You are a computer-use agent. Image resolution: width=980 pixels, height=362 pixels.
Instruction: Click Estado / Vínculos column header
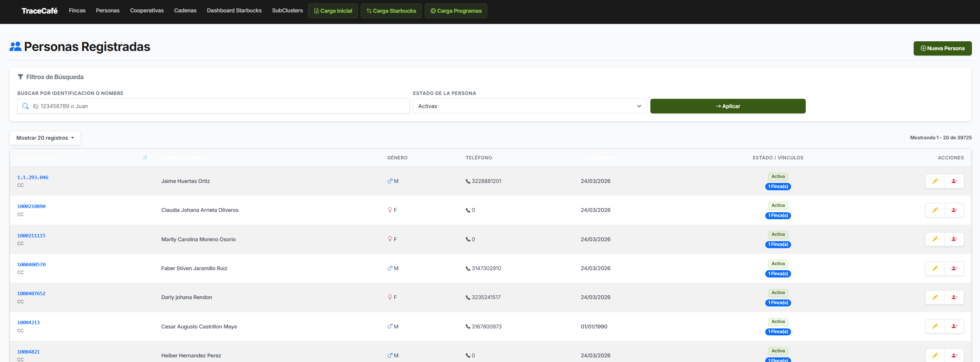point(778,158)
